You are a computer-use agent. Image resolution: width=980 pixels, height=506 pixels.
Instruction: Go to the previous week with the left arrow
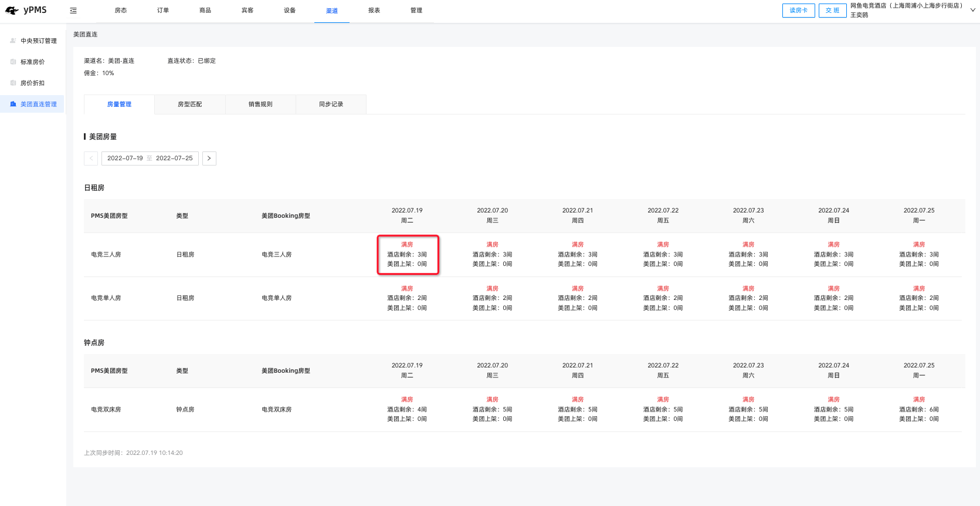coord(91,158)
